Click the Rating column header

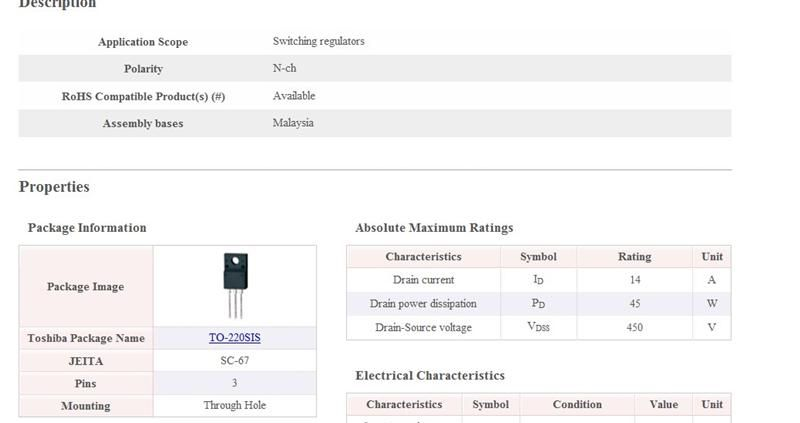[x=634, y=257]
